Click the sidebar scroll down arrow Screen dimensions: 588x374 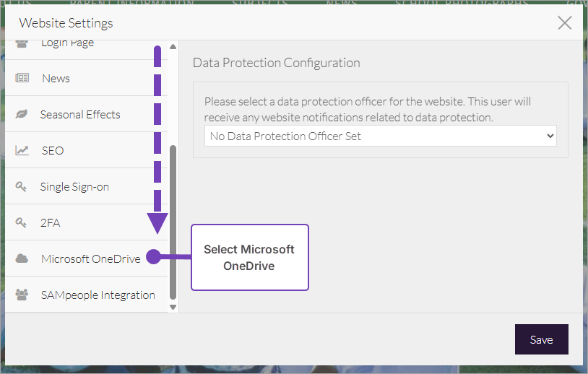(x=173, y=307)
